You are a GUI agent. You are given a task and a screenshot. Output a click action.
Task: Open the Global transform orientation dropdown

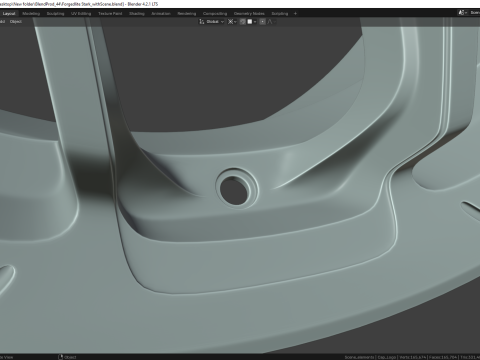point(212,21)
